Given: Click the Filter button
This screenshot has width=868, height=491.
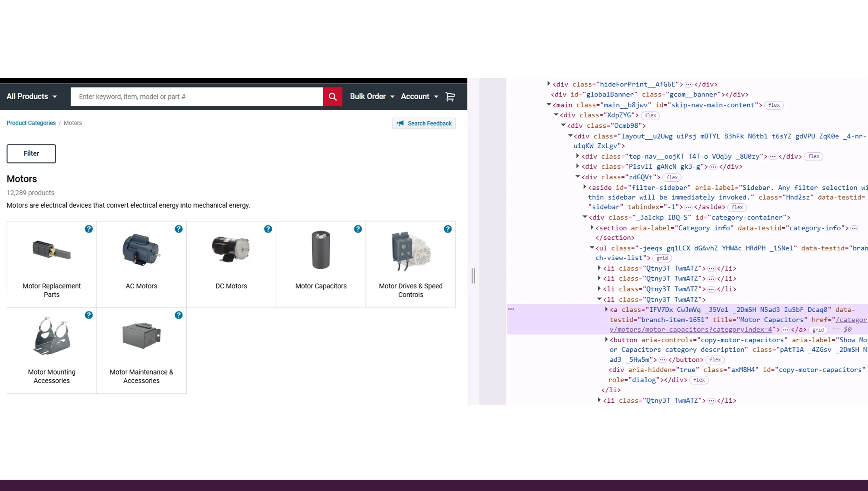Looking at the screenshot, I should (x=31, y=154).
